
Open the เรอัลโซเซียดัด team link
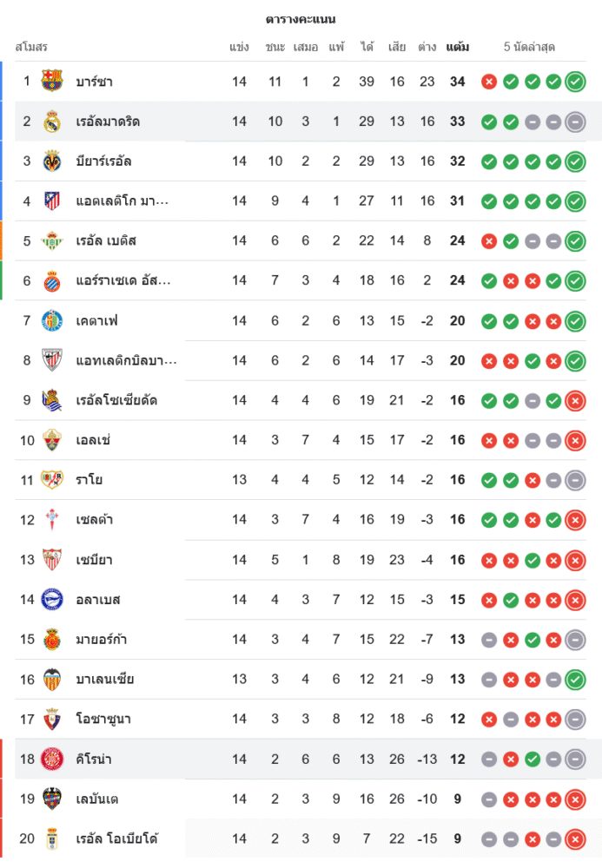[116, 401]
